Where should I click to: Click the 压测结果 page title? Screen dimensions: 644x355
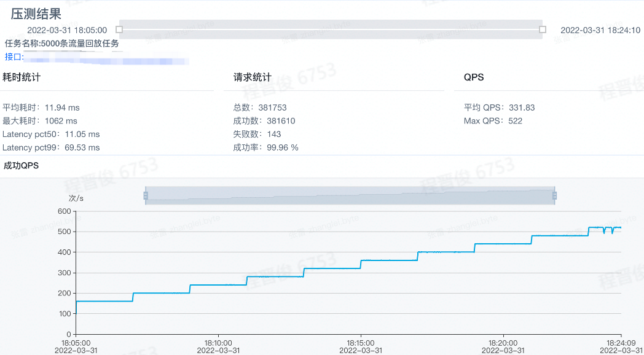[36, 14]
